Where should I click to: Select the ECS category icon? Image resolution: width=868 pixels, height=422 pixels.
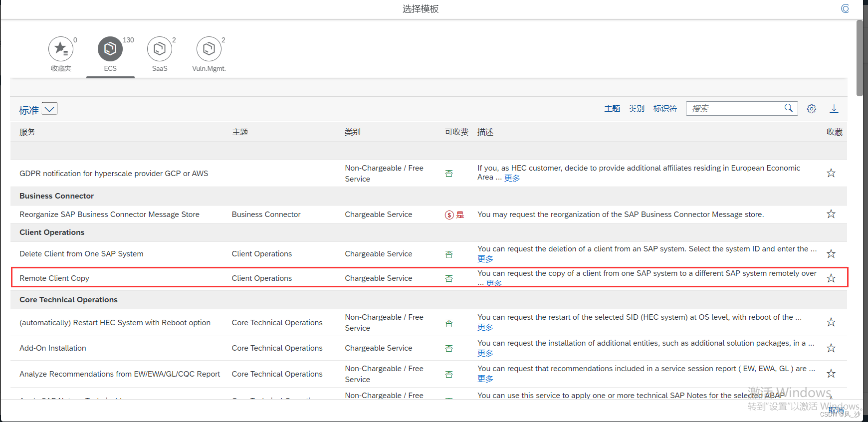(x=110, y=49)
